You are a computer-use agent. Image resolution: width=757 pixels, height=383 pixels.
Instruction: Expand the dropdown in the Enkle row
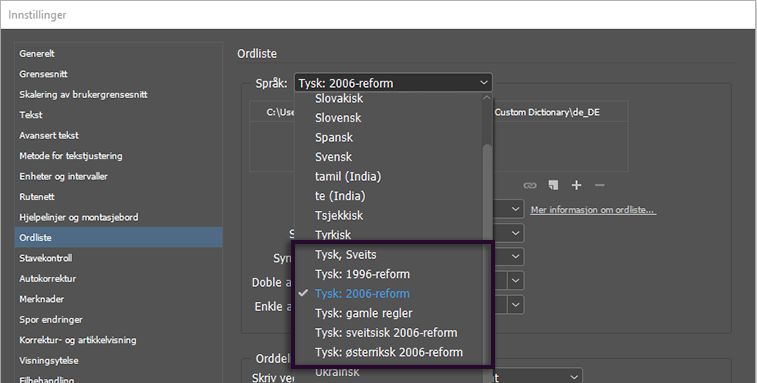click(x=515, y=305)
